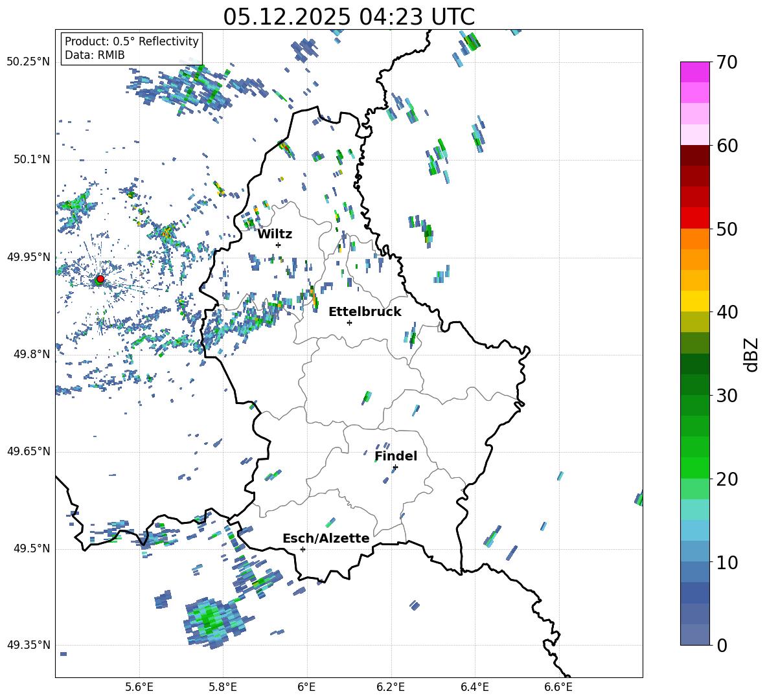
Task: Select the Findel city label
Action: tap(396, 456)
